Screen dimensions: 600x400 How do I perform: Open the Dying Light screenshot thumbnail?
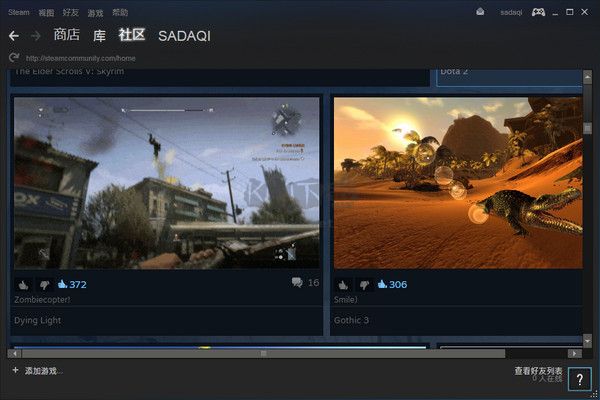[166, 183]
